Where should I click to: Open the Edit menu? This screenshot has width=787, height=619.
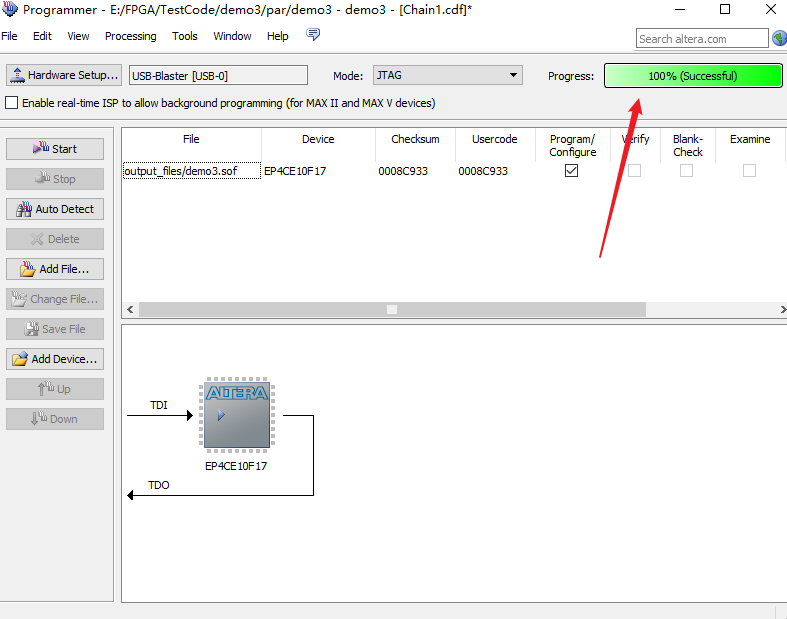42,36
